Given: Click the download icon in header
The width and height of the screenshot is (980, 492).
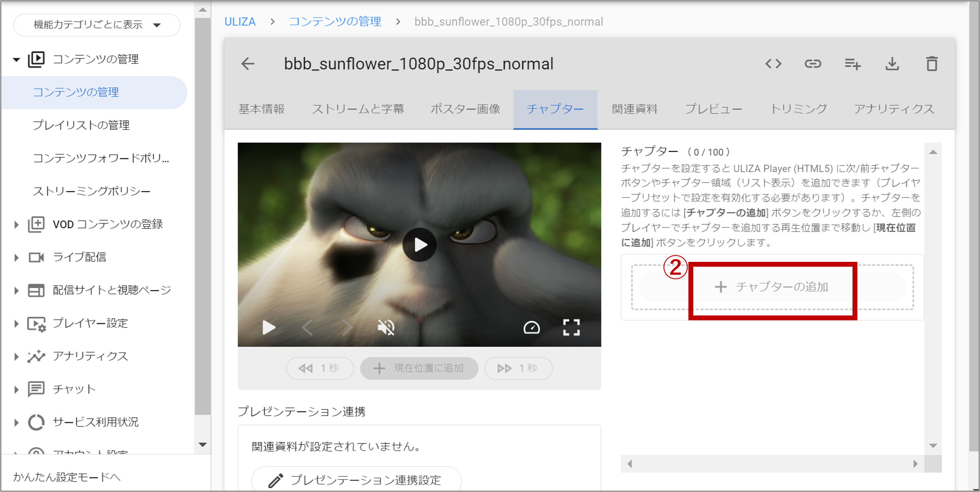Looking at the screenshot, I should (x=892, y=64).
